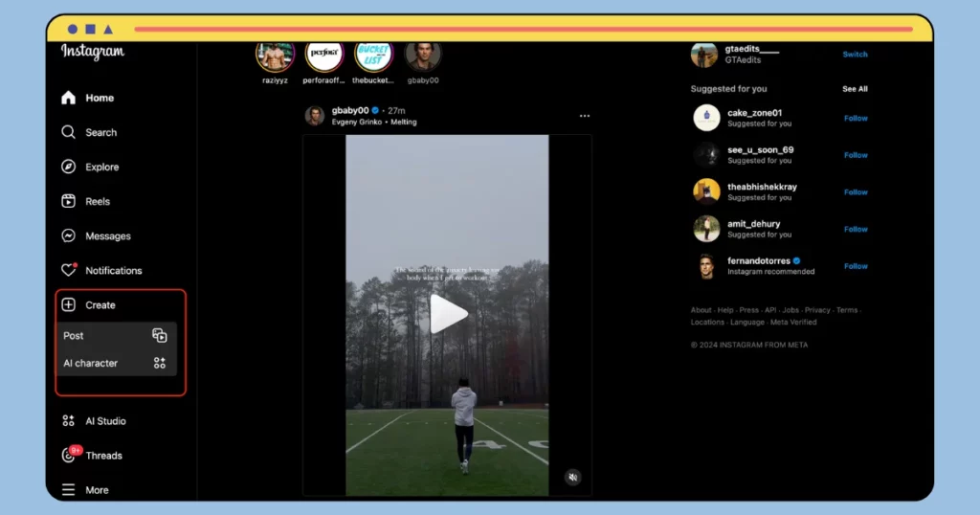Viewport: 980px width, 515px height.
Task: Open the Terms footer link
Action: pos(847,310)
